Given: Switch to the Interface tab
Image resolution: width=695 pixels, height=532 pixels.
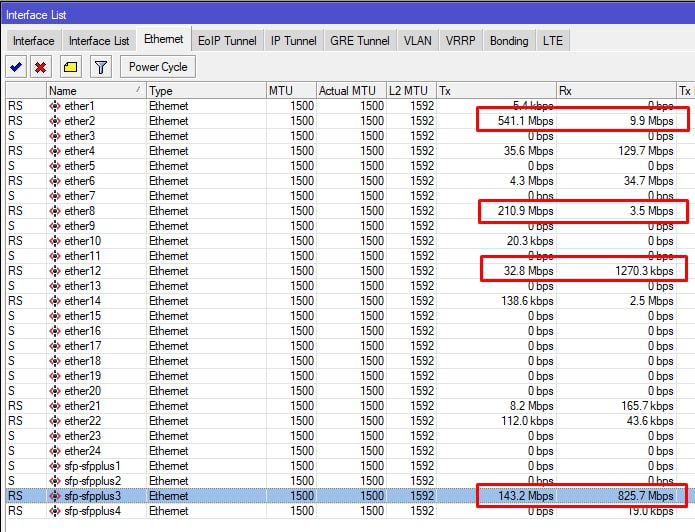Looking at the screenshot, I should (34, 41).
